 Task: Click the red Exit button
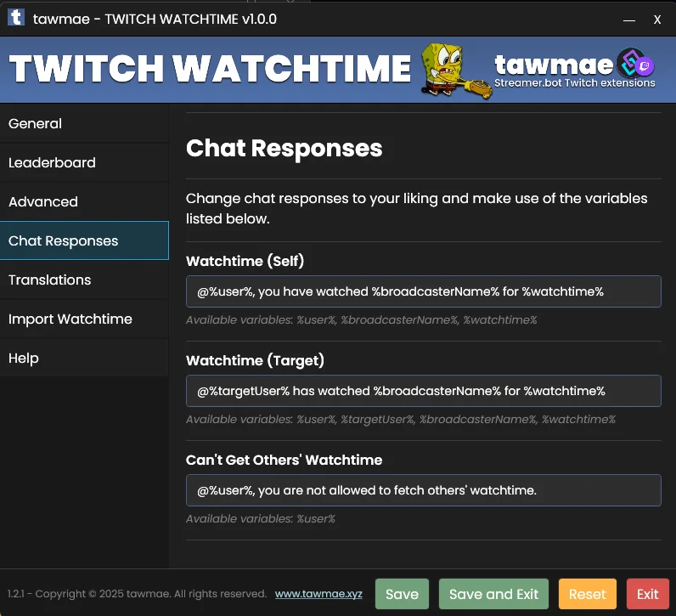647,594
